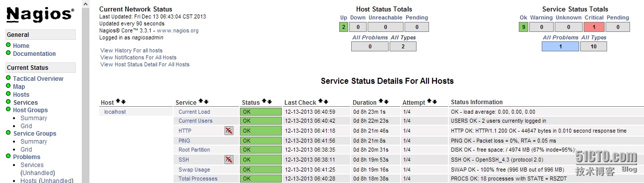Click Down in Host Status Totals

coord(358,17)
